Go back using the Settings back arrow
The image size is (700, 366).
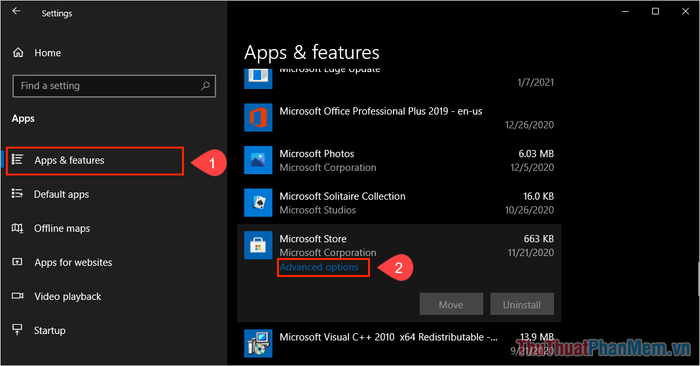pos(17,12)
